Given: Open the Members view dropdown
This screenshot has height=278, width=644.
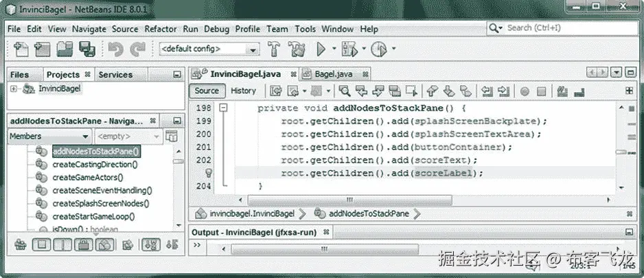Looking at the screenshot, I should [49, 137].
